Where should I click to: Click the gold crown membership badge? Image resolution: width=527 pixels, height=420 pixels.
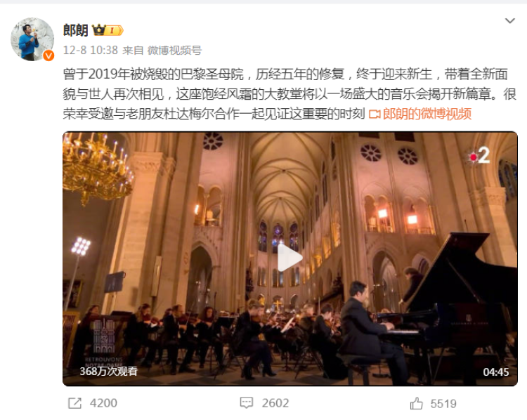108,30
